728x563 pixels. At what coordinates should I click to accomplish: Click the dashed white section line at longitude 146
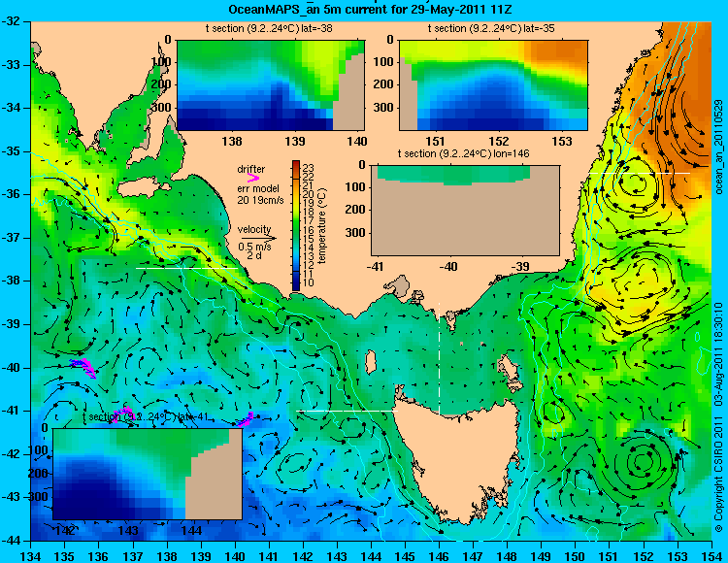[x=439, y=358]
